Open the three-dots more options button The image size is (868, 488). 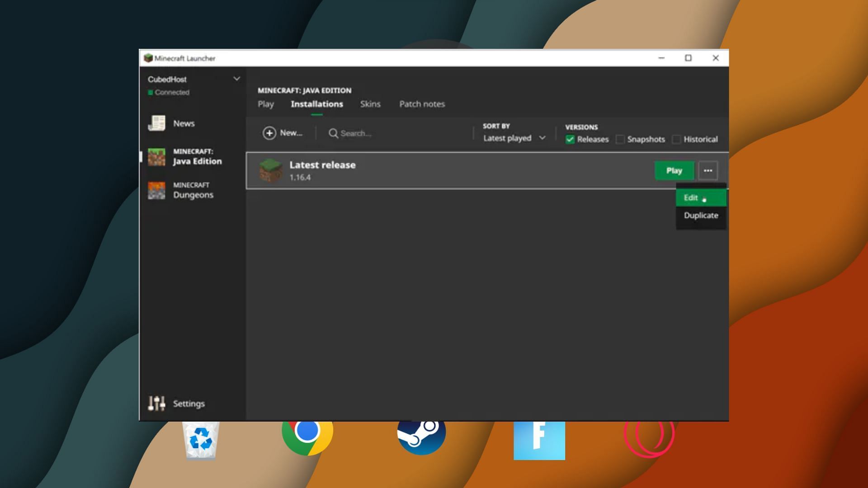[708, 170]
